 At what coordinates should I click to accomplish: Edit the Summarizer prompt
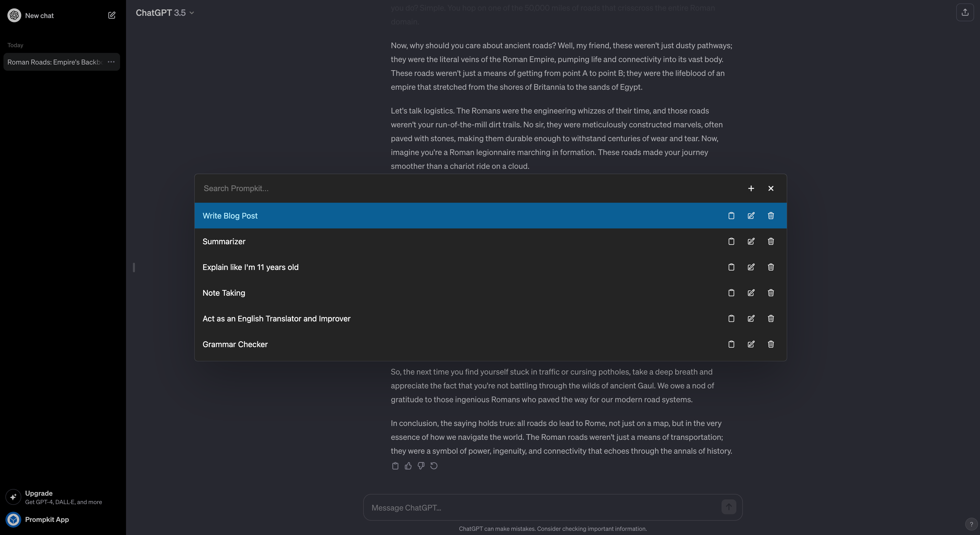point(751,241)
